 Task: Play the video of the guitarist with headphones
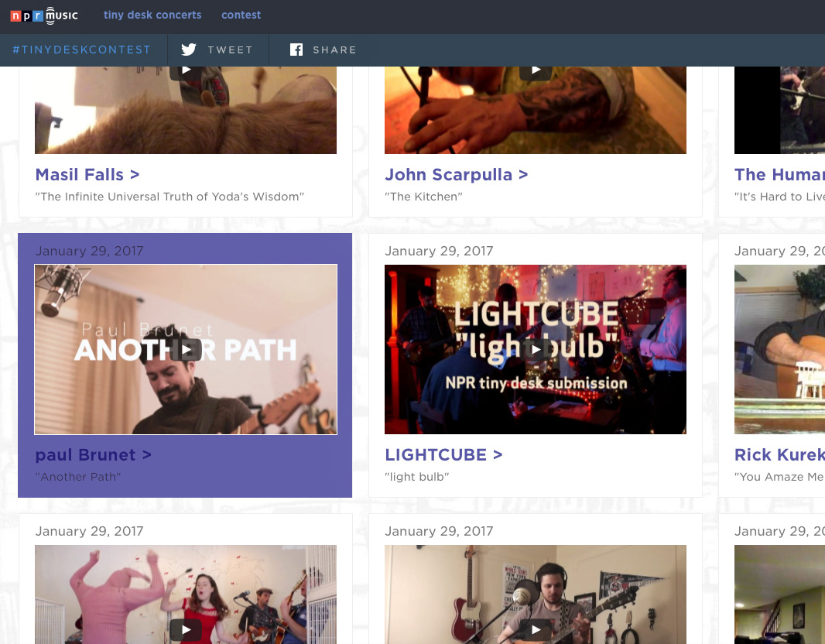coord(536,630)
